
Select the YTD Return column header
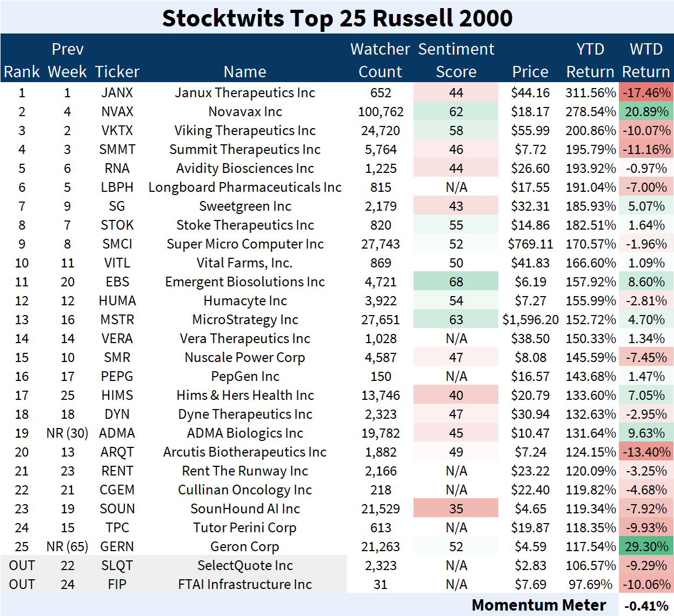point(590,60)
